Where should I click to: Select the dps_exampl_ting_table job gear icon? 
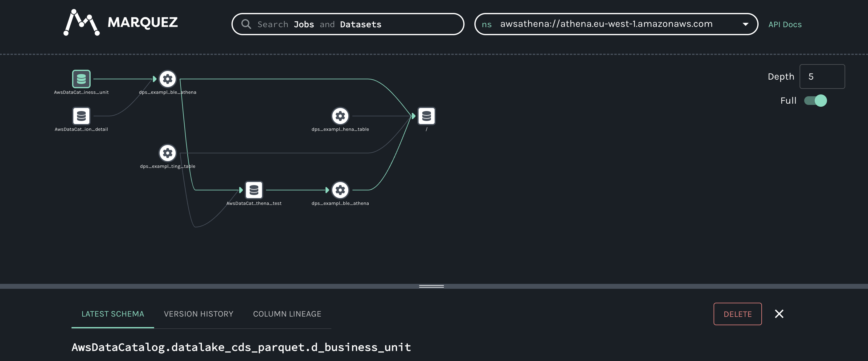(167, 153)
